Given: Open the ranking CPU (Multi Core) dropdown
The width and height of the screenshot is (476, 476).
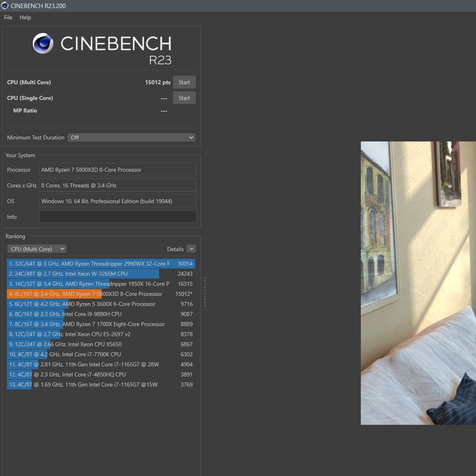Looking at the screenshot, I should (37, 249).
